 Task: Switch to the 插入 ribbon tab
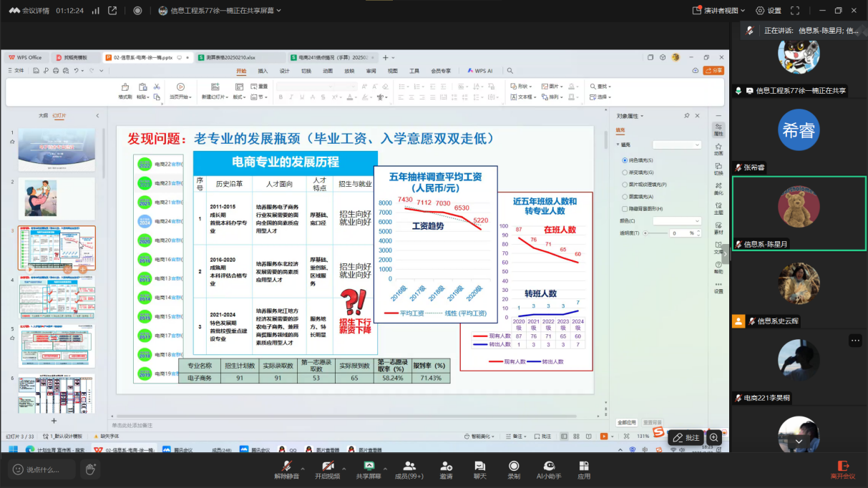point(263,71)
